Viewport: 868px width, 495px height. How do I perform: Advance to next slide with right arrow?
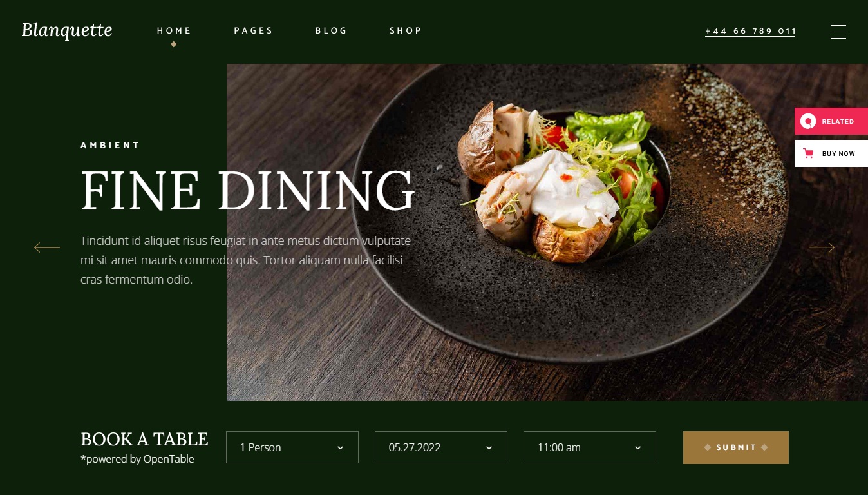[821, 247]
